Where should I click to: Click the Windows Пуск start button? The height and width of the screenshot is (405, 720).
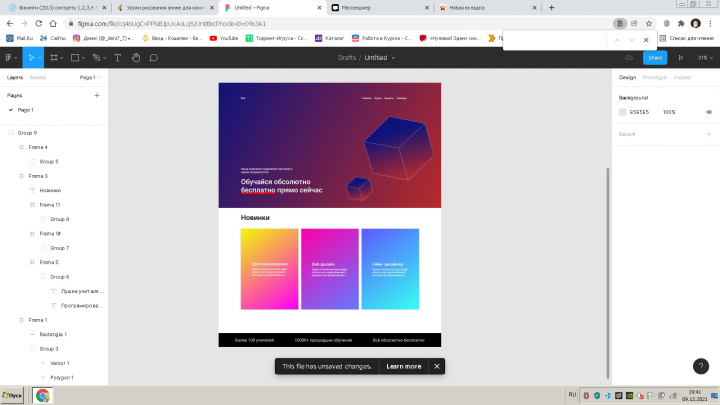pyautogui.click(x=12, y=395)
